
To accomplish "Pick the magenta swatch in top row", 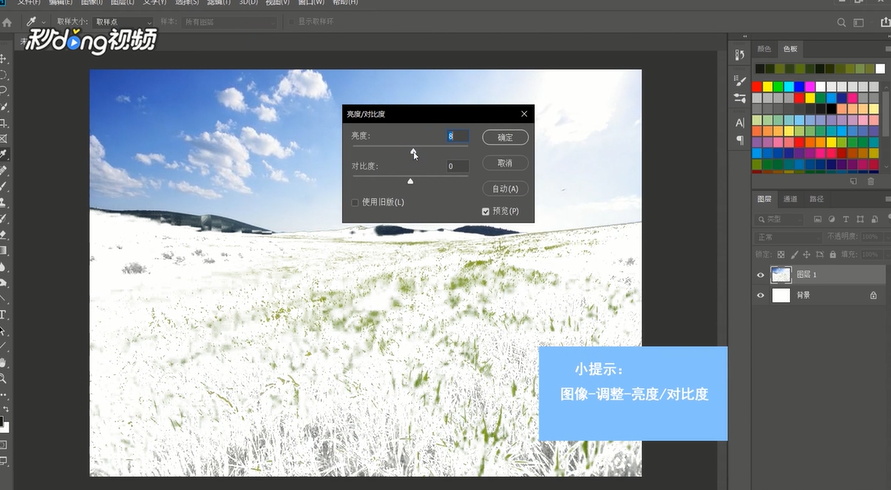I will pos(810,86).
